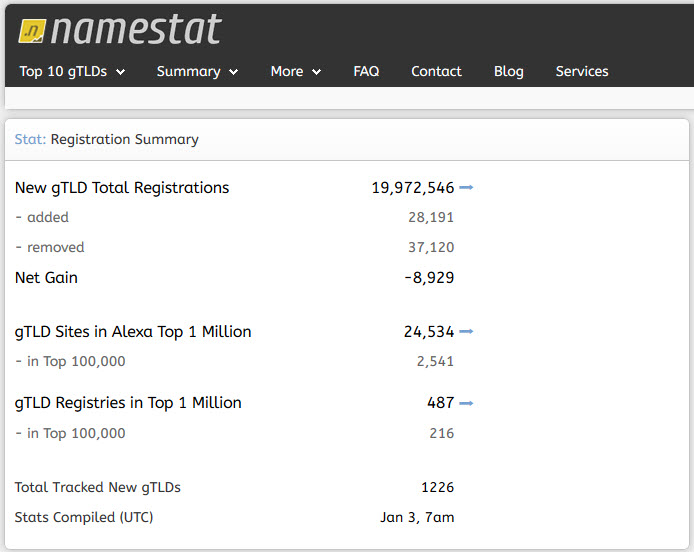This screenshot has width=694, height=552.
Task: Expand the Top 10 gTLDs chevron
Action: (120, 72)
